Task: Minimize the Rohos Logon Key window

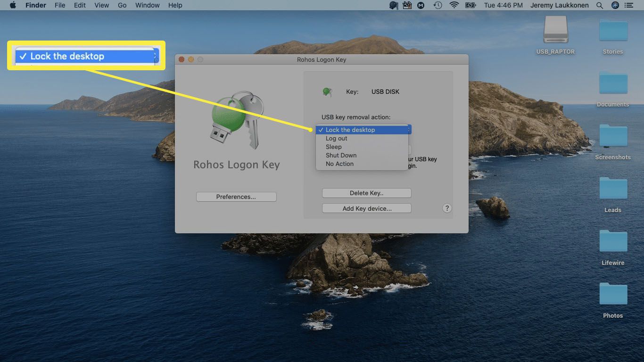Action: (x=191, y=59)
